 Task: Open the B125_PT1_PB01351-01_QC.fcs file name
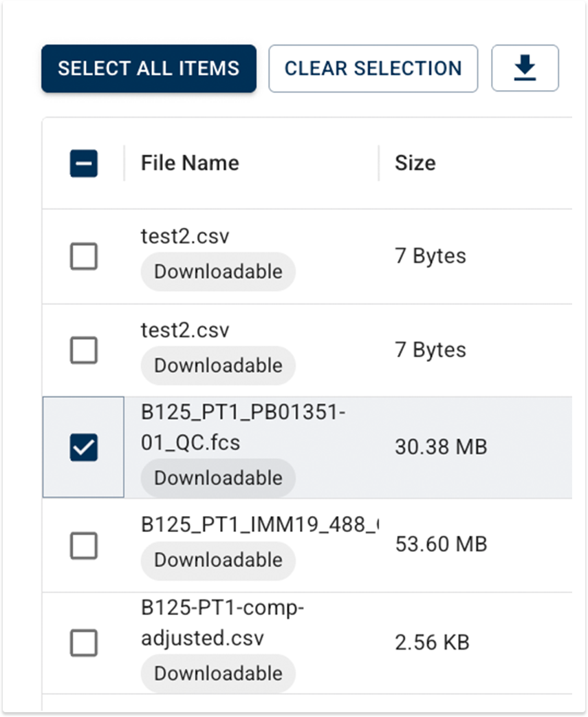coord(243,427)
